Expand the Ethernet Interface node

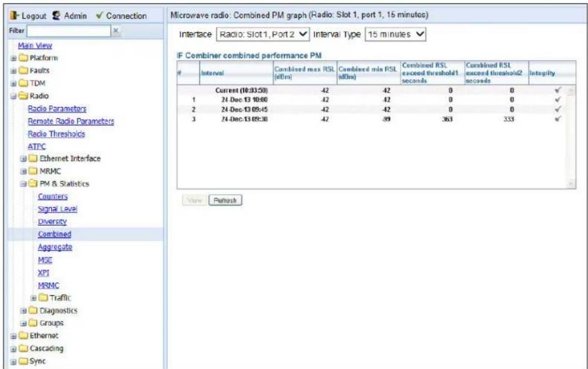(23, 159)
